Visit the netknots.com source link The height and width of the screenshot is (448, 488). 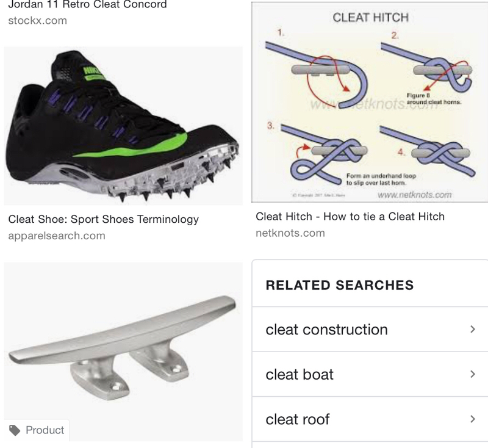290,233
